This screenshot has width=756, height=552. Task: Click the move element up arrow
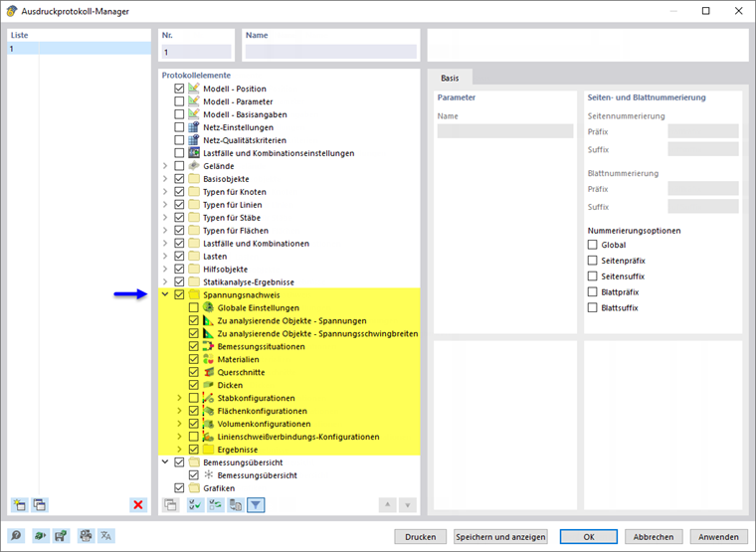(387, 504)
